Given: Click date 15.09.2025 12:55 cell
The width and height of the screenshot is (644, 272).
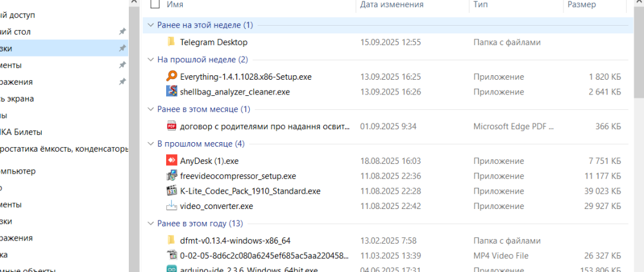Looking at the screenshot, I should click(x=390, y=42).
